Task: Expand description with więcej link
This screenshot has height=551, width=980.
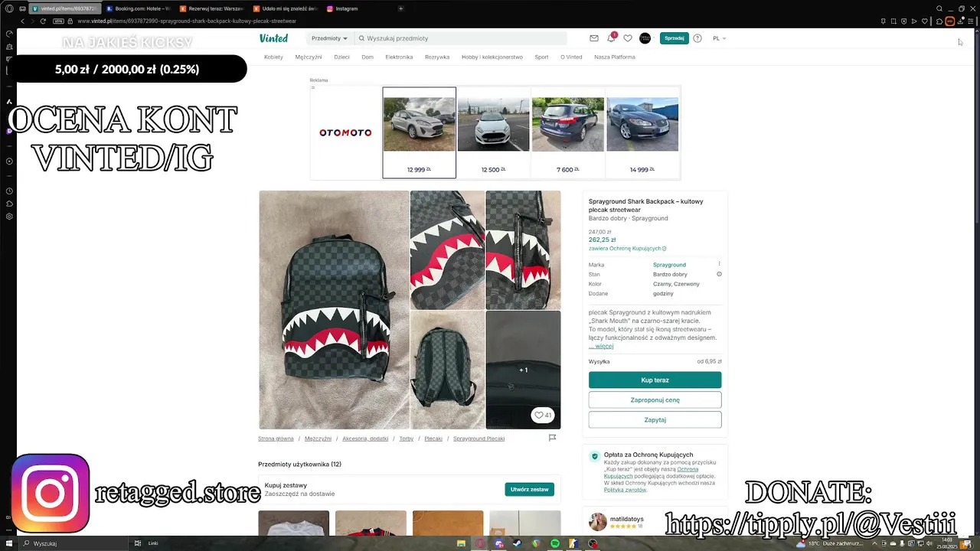Action: tap(601, 346)
